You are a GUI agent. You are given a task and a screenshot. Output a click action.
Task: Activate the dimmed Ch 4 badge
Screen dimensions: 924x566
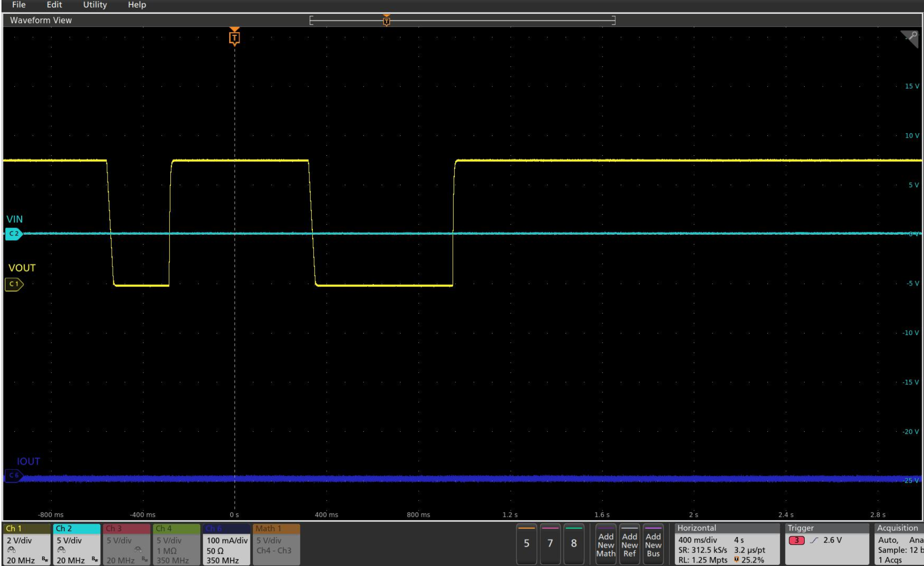[x=176, y=544]
